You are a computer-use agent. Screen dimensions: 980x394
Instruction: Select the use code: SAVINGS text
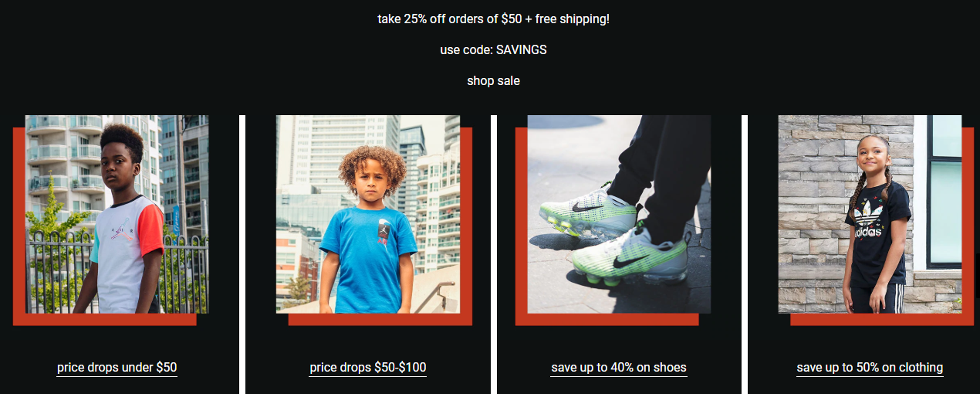coord(493,49)
